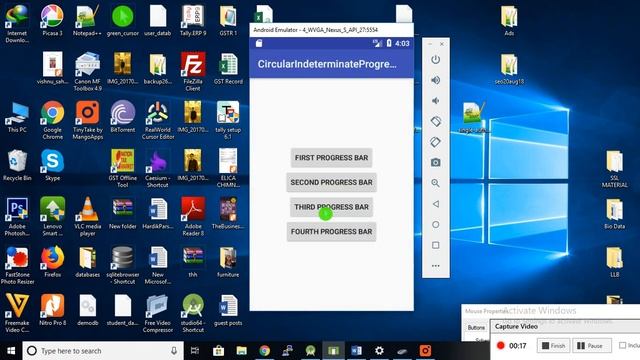Select the studio64 Shortcut desktop icon
Viewport: 640px width, 360px height.
[193, 313]
